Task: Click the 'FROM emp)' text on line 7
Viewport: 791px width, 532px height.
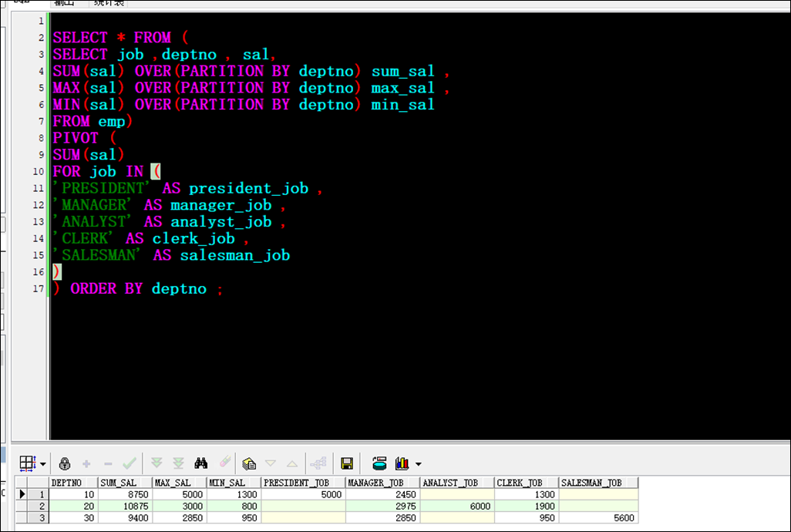Action: click(93, 122)
